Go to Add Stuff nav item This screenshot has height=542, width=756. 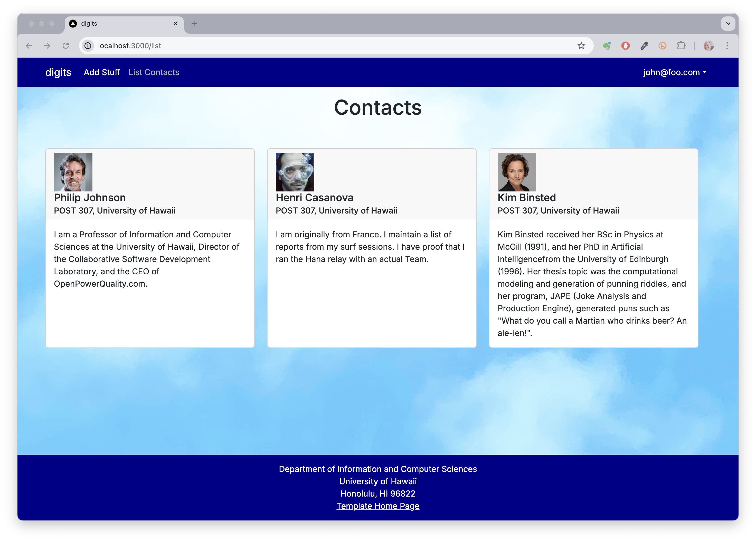[x=102, y=72]
